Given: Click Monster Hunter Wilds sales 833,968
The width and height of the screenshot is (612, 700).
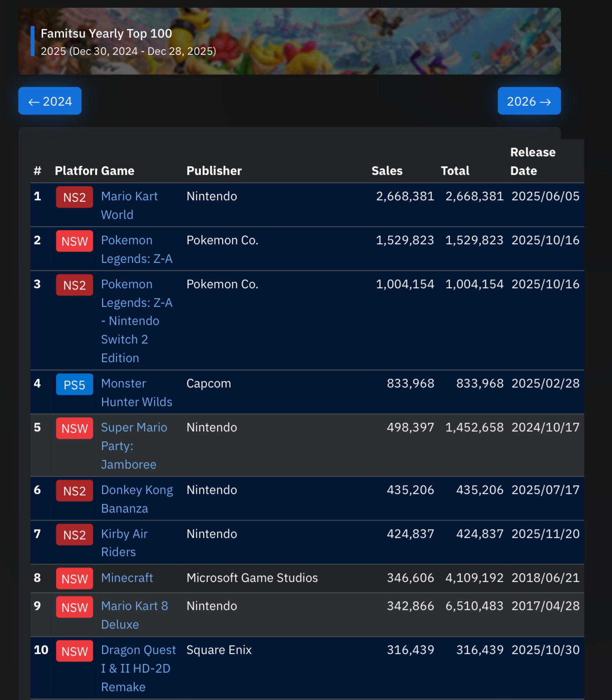Looking at the screenshot, I should [410, 383].
